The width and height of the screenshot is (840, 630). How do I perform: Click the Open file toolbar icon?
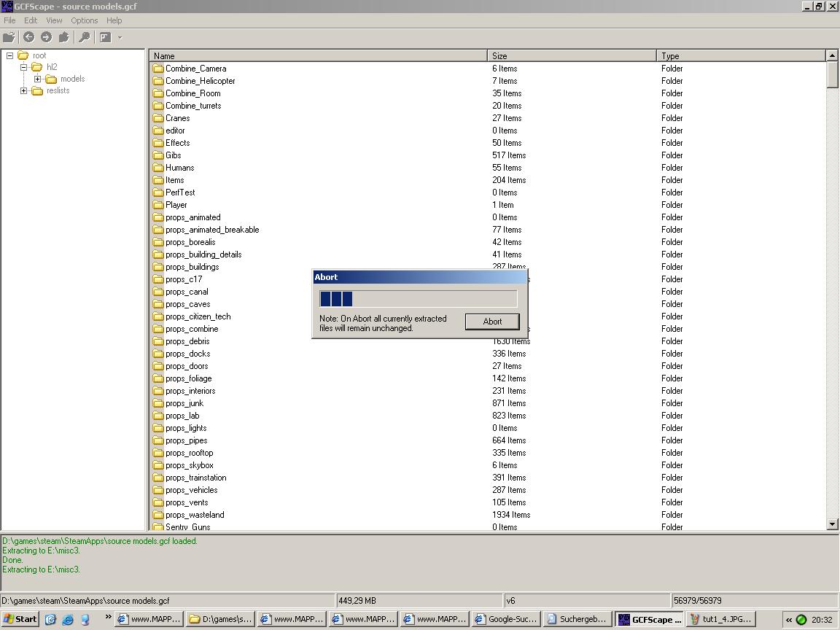9,37
